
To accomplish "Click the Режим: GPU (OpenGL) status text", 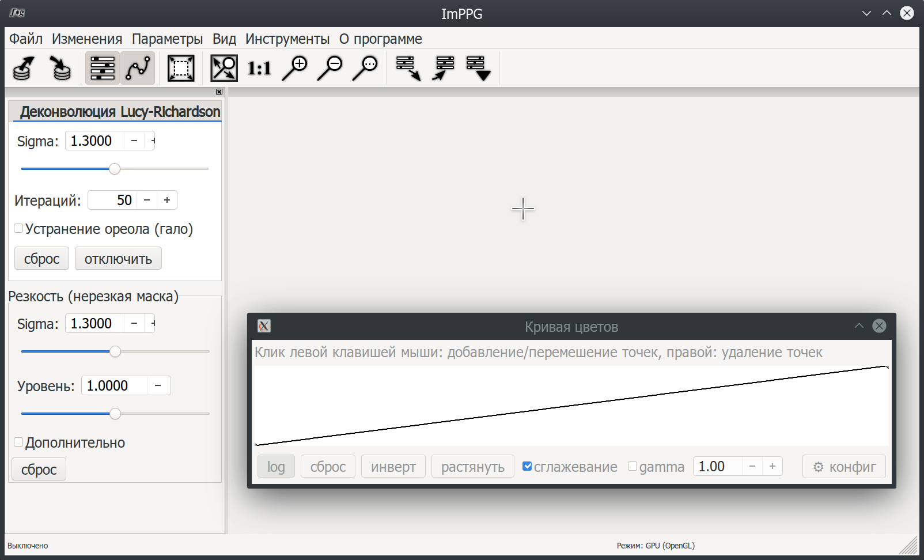I will [x=656, y=546].
